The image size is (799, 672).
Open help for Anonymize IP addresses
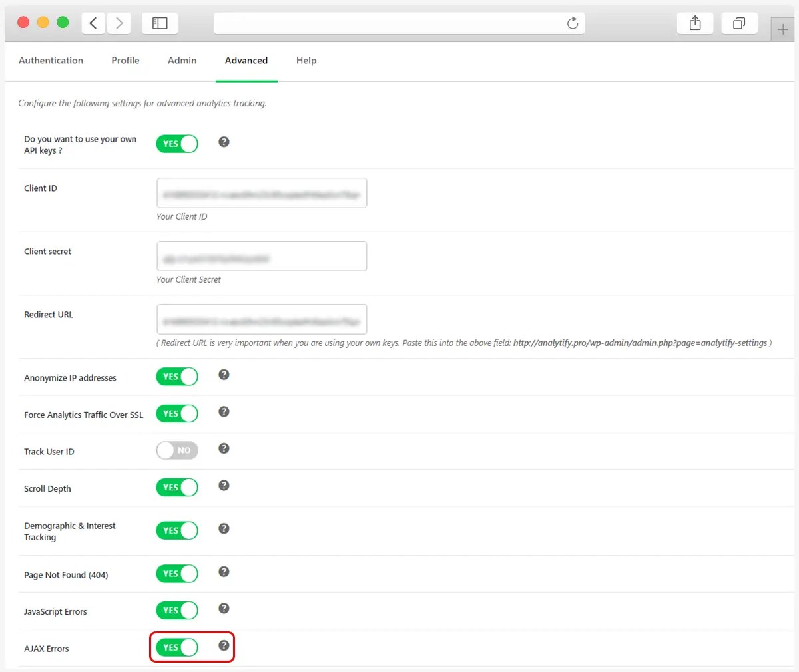point(224,375)
